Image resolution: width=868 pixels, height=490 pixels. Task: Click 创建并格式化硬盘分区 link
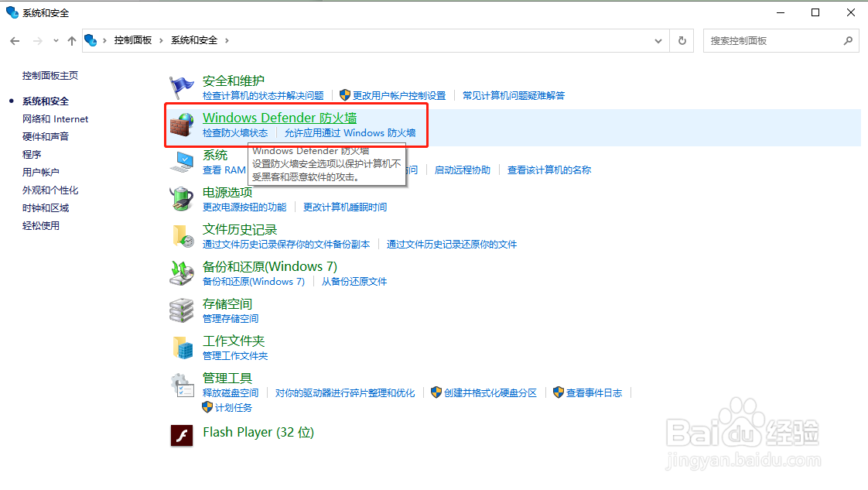coord(490,392)
